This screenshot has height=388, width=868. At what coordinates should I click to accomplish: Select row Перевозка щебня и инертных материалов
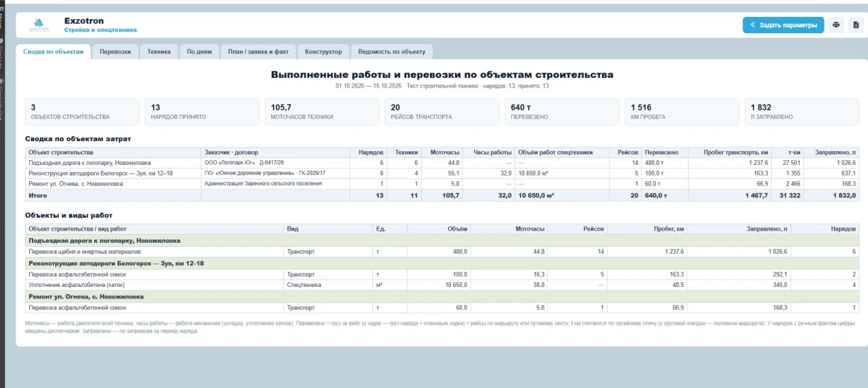click(x=442, y=252)
